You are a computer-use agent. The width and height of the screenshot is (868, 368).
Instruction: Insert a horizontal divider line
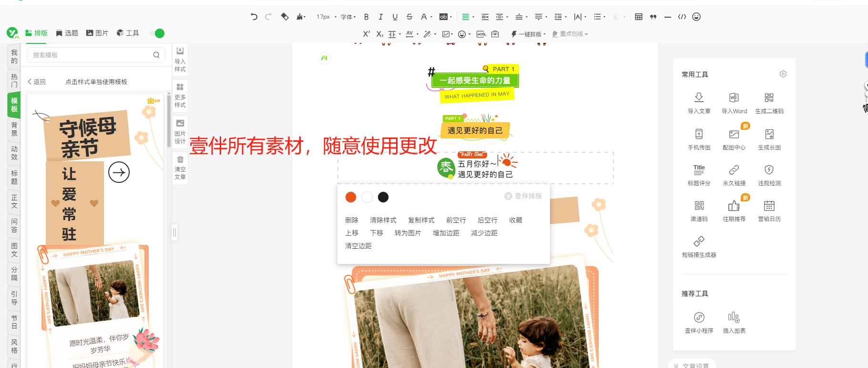pos(667,17)
